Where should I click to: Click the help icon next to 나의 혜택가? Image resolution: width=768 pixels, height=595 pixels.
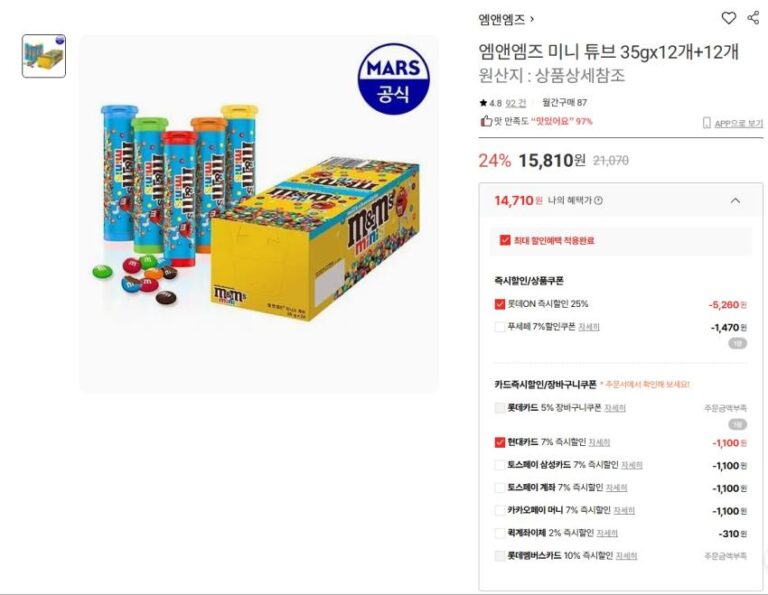598,201
